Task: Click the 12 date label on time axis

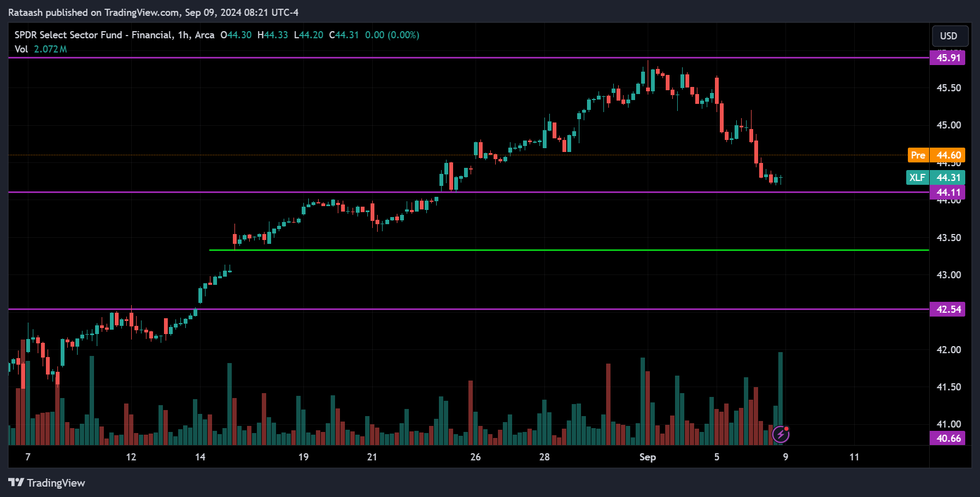Action: pos(131,457)
